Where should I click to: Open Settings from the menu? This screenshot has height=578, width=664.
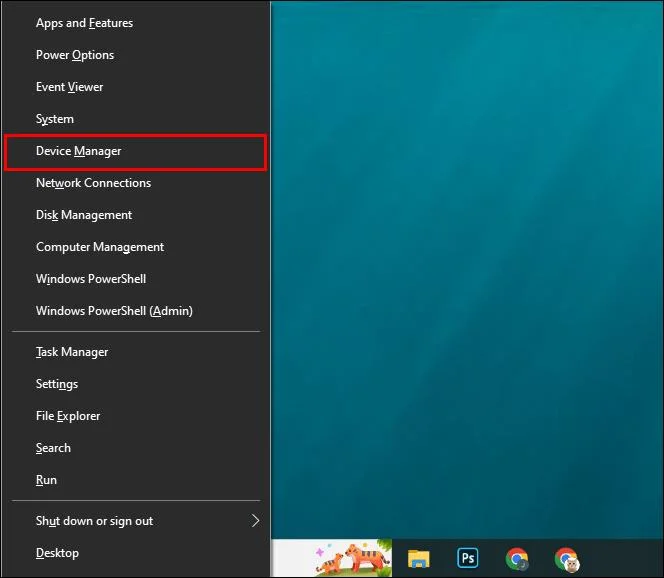[136, 384]
